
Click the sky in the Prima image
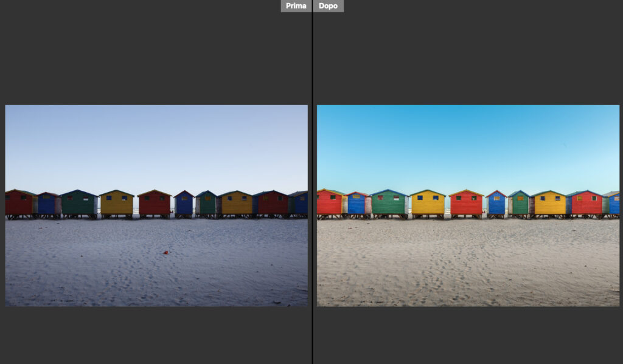(x=156, y=146)
